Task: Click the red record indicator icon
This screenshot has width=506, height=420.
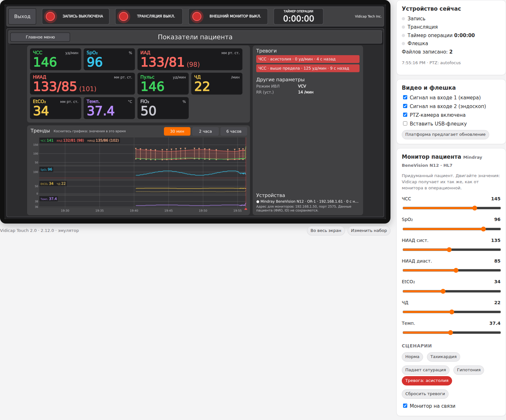Action: (x=50, y=16)
